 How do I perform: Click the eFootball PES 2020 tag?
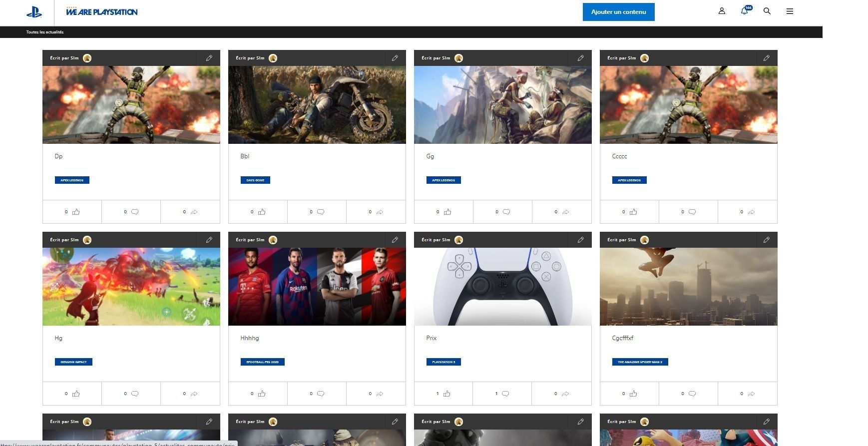pyautogui.click(x=263, y=362)
